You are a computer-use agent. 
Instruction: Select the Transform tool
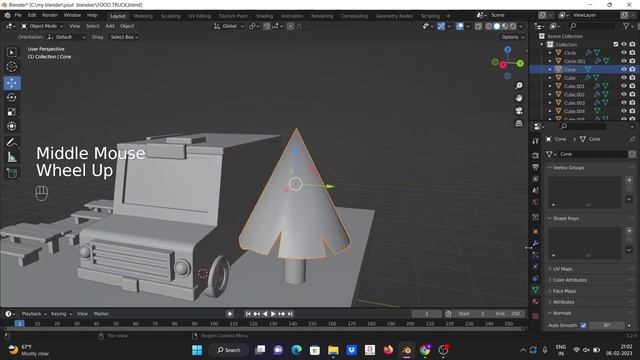(11, 126)
